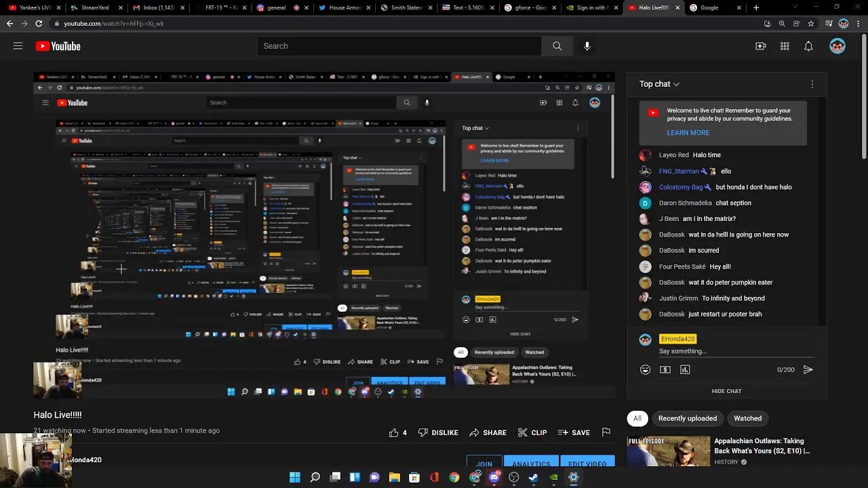Click the ANALYTICS button
Screen dimensions: 868x488
click(531, 462)
